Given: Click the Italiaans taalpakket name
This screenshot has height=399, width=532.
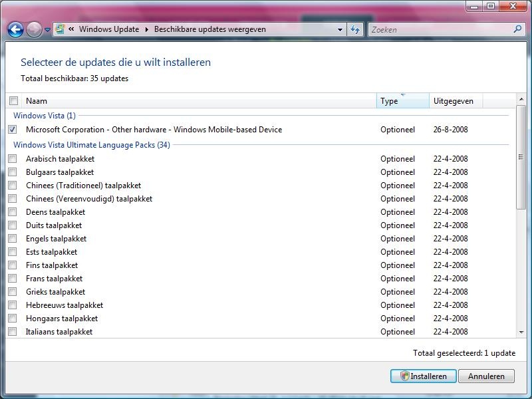Looking at the screenshot, I should (59, 332).
